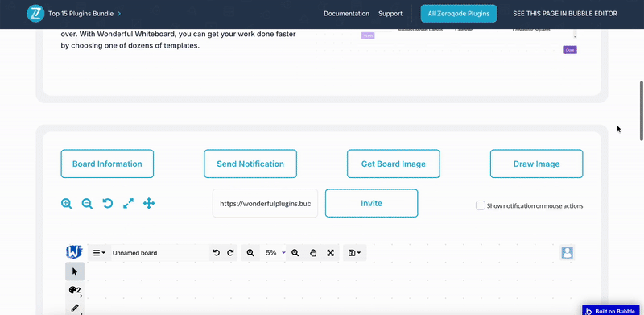Click the Send Notification button

tap(250, 164)
